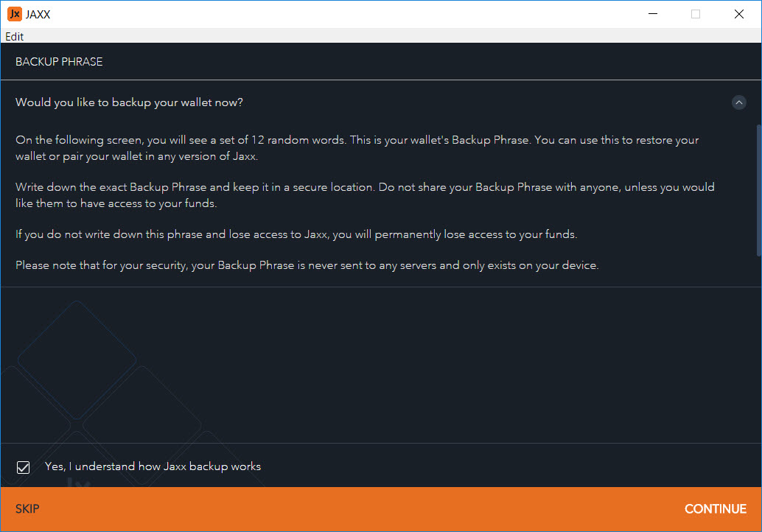Click the 'Would you like to backup your wallet now?' heading
The height and width of the screenshot is (532, 762).
(129, 102)
